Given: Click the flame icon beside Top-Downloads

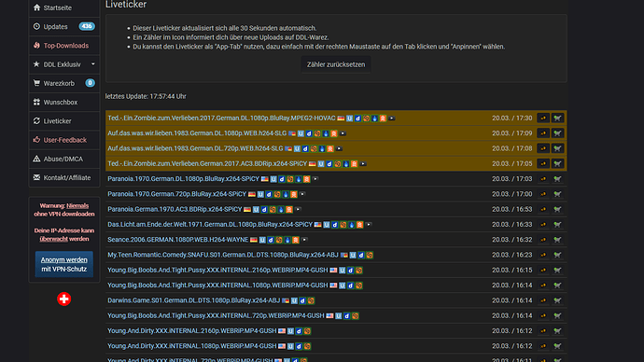Looking at the screenshot, I should point(36,45).
